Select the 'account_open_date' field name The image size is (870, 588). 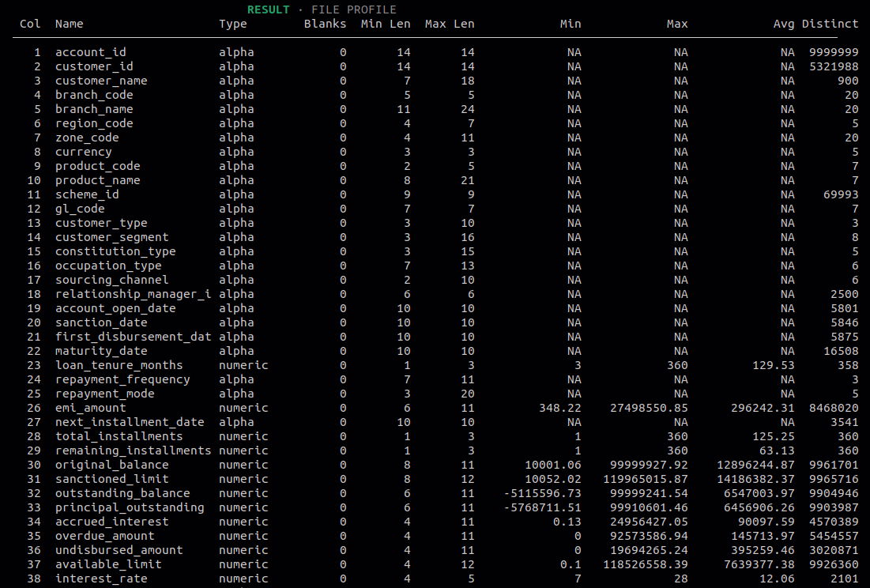[115, 308]
